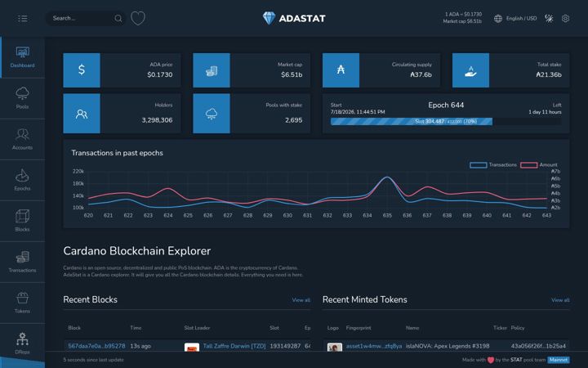Open favorites via the heart icon
Viewport: 588px width, 368px height.
coord(138,18)
